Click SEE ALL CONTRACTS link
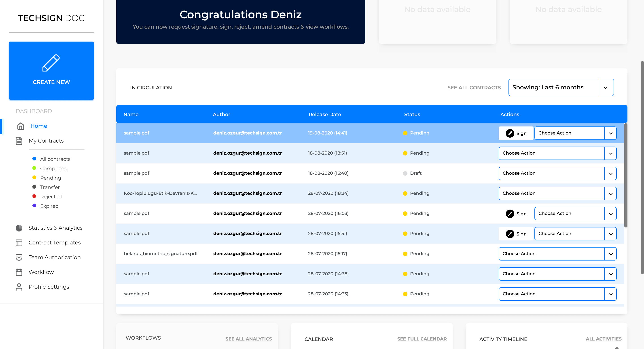 click(x=474, y=88)
